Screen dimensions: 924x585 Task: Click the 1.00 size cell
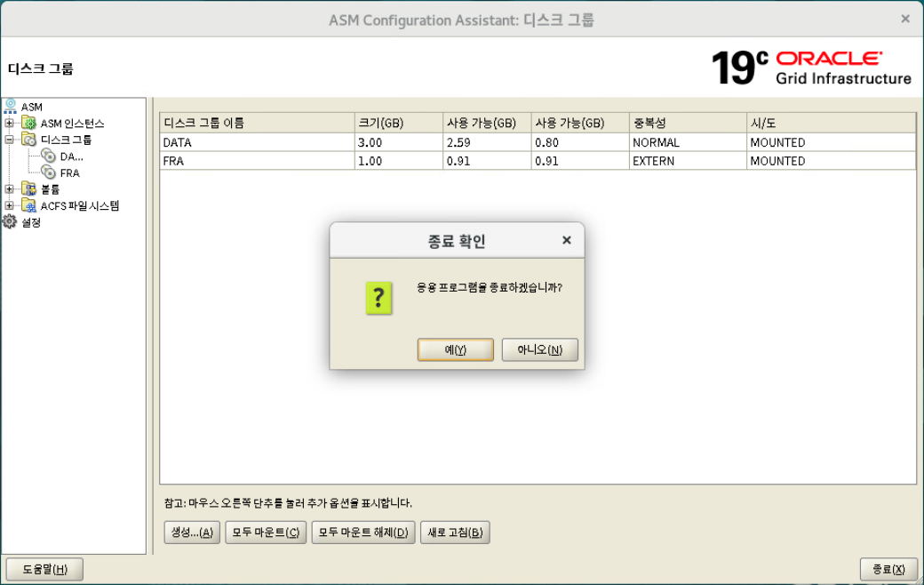(398, 161)
